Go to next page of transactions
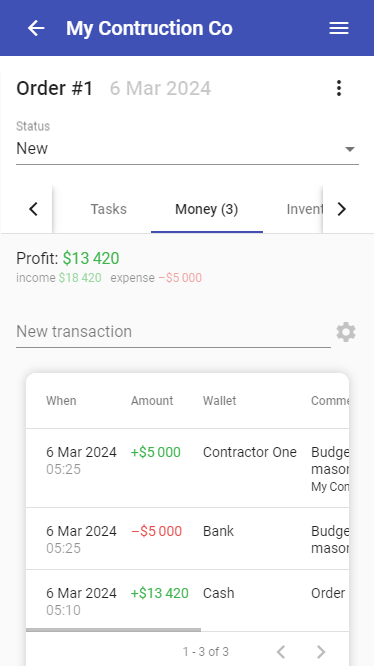This screenshot has height=666, width=374. coord(321,652)
